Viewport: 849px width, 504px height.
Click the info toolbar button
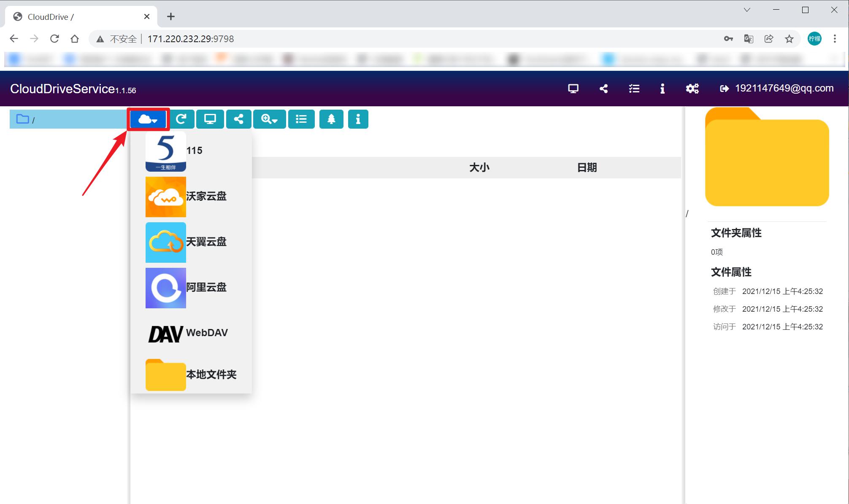coord(358,119)
